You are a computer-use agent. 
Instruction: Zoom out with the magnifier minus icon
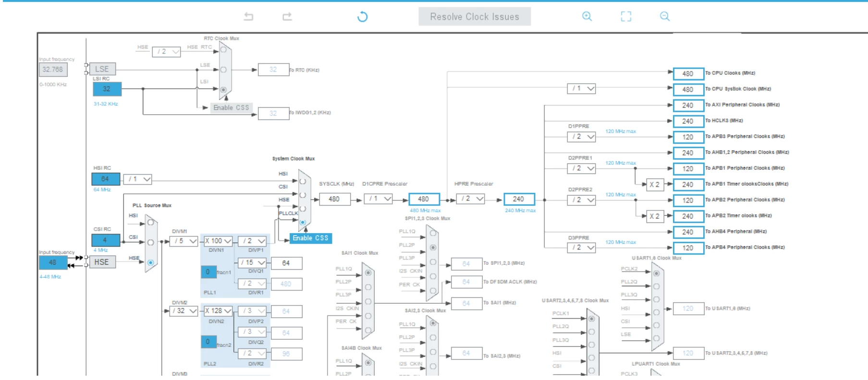[665, 16]
